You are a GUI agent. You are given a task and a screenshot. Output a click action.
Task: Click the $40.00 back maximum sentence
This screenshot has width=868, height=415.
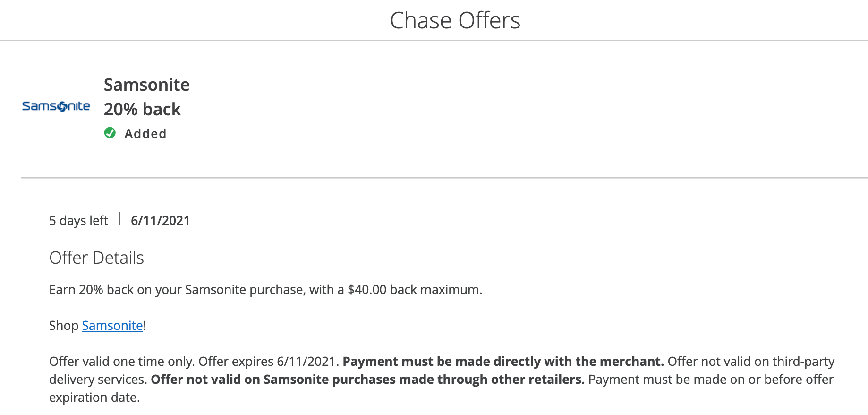[265, 289]
